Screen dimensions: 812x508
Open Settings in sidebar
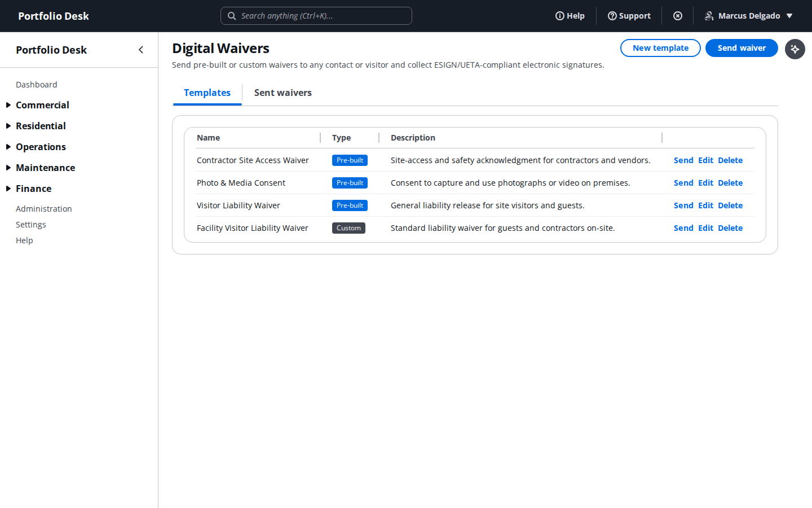(x=31, y=225)
